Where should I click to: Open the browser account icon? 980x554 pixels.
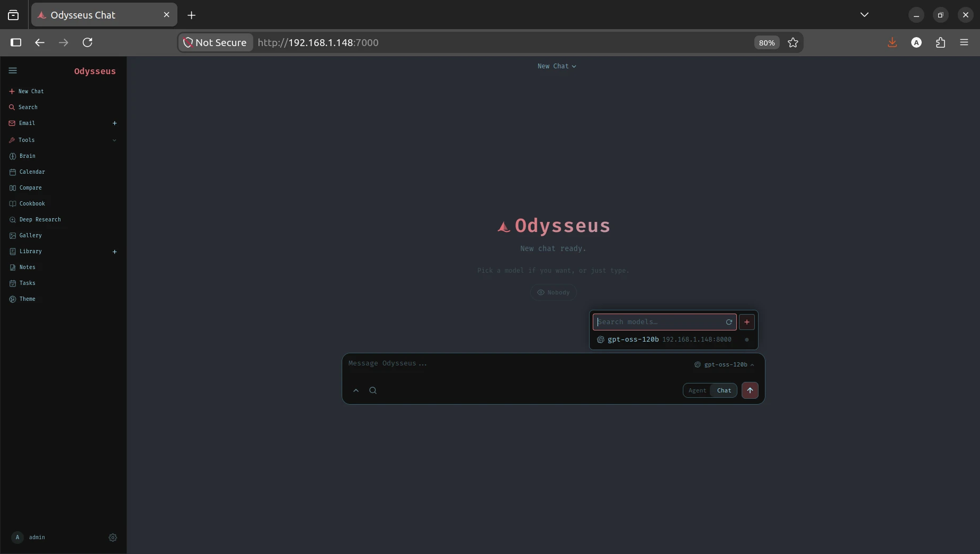(x=916, y=42)
